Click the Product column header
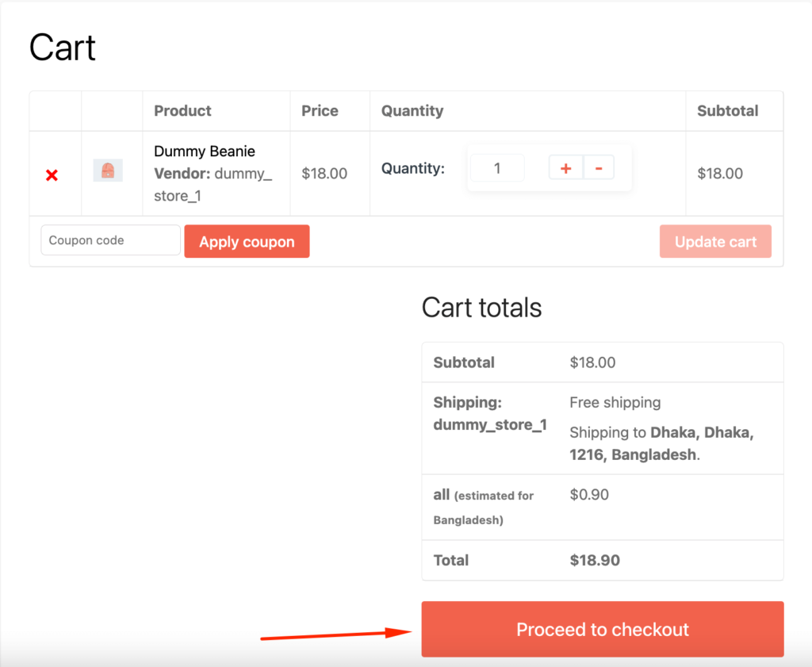Screen dimensions: 812x667 pyautogui.click(x=183, y=111)
